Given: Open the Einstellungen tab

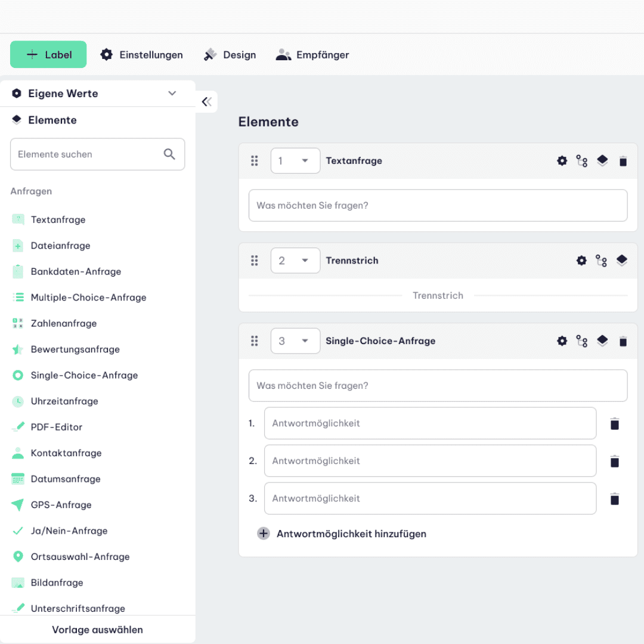Looking at the screenshot, I should 142,55.
